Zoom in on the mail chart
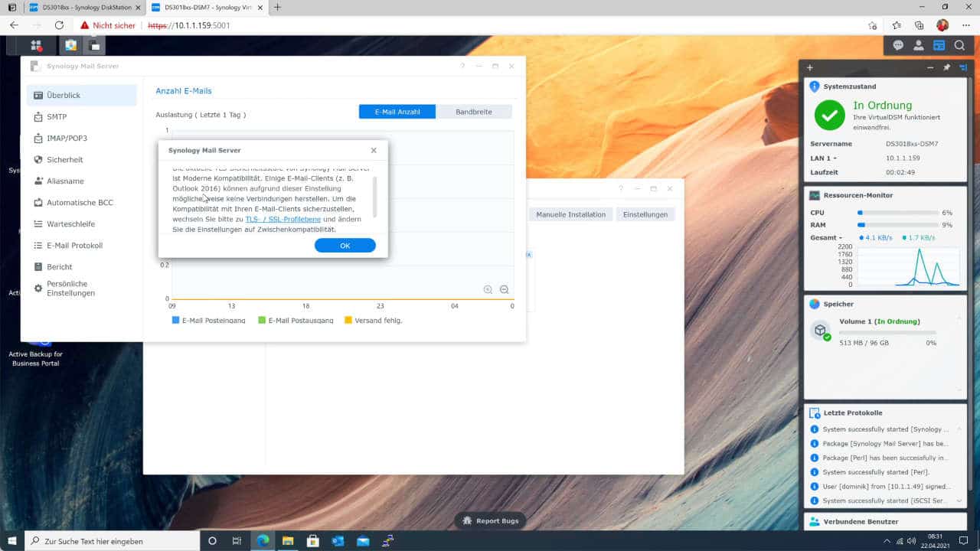 (x=488, y=289)
